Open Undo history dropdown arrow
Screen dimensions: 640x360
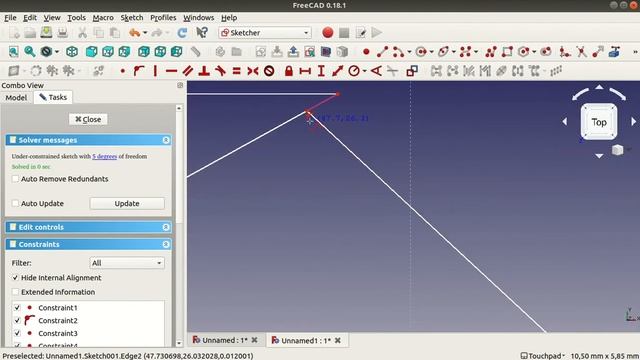tap(145, 33)
